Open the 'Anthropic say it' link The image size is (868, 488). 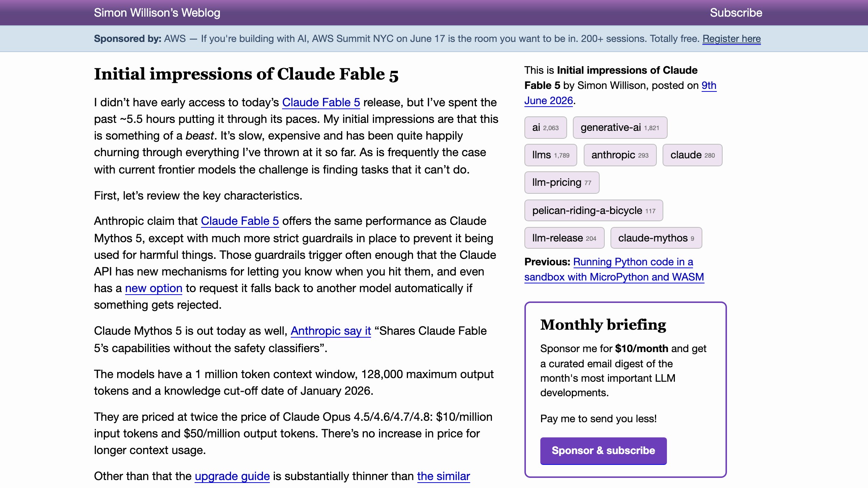pos(331,331)
